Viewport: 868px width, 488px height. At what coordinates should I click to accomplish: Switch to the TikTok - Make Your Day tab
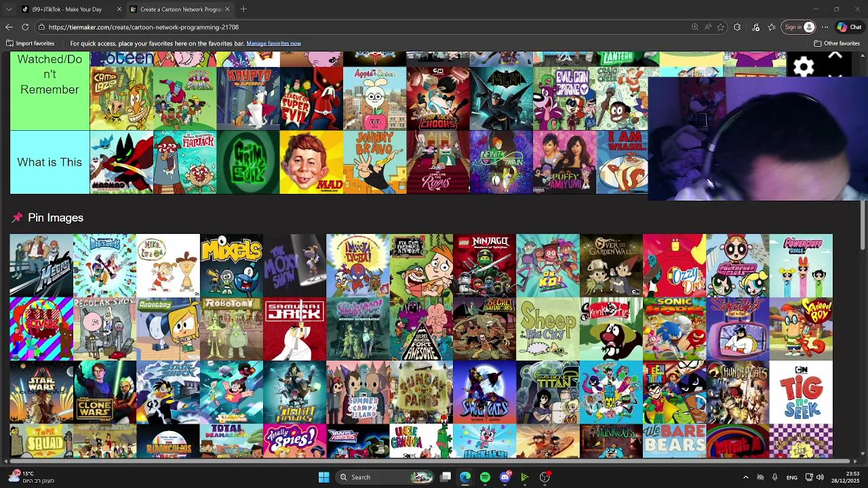66,9
